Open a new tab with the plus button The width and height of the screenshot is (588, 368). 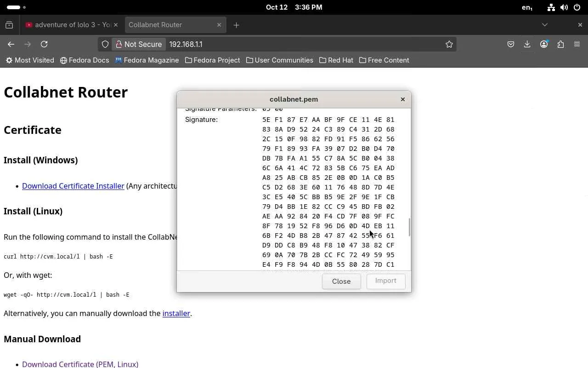pyautogui.click(x=236, y=25)
